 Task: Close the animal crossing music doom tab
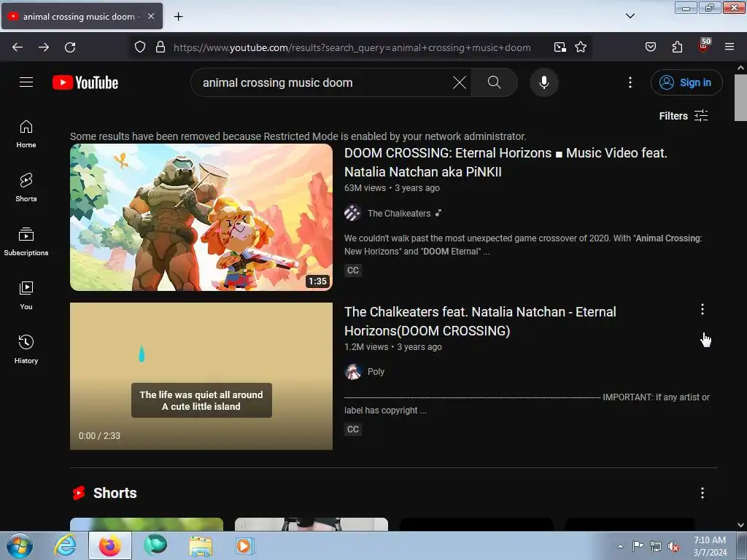click(150, 16)
